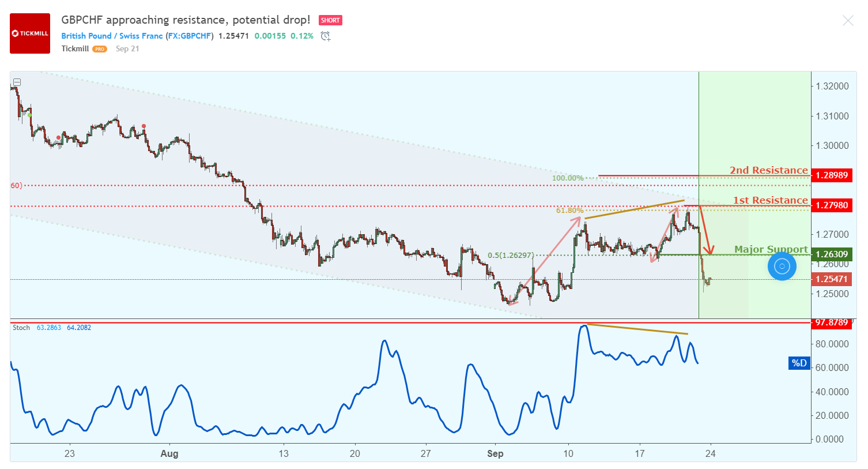Click the 1.32000 price axis label
868x469 pixels.
pyautogui.click(x=832, y=87)
